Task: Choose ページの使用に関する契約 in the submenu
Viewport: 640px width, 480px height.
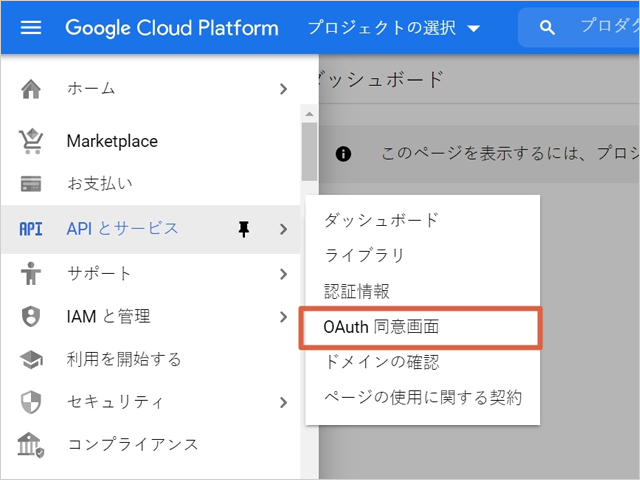Action: click(x=422, y=397)
